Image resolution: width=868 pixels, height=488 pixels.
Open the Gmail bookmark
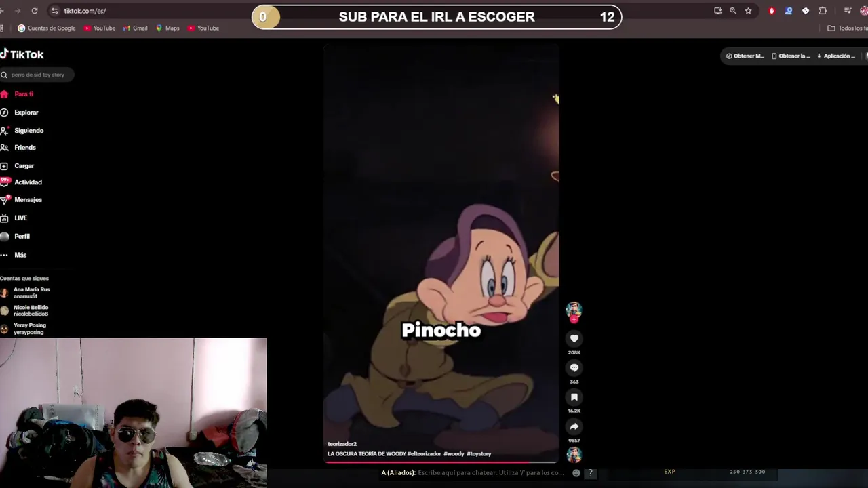click(x=136, y=28)
